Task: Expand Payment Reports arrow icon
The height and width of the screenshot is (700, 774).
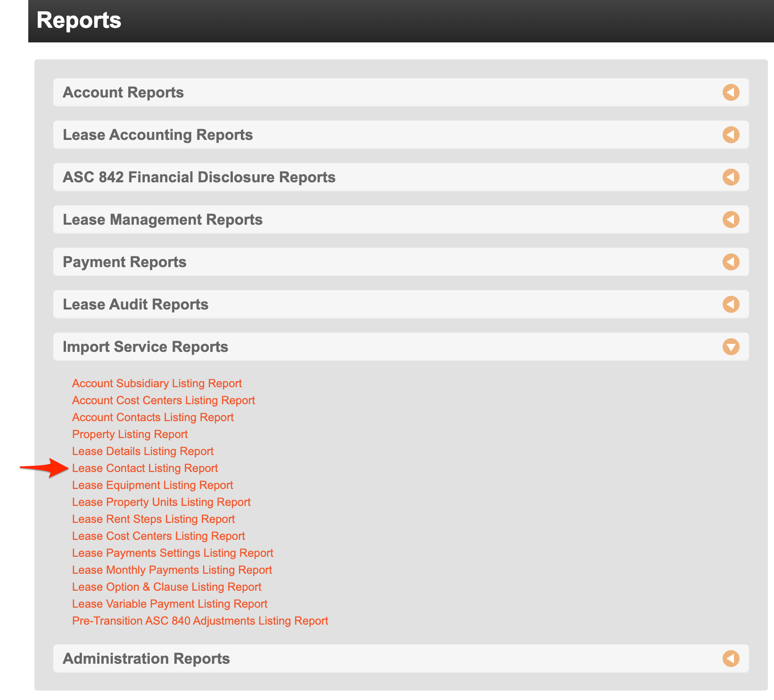Action: [x=731, y=262]
